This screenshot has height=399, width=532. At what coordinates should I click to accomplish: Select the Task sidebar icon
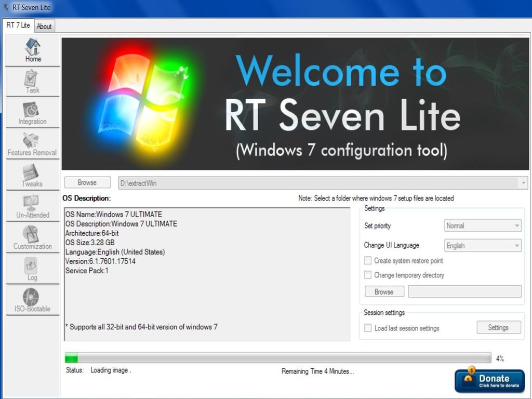[31, 78]
